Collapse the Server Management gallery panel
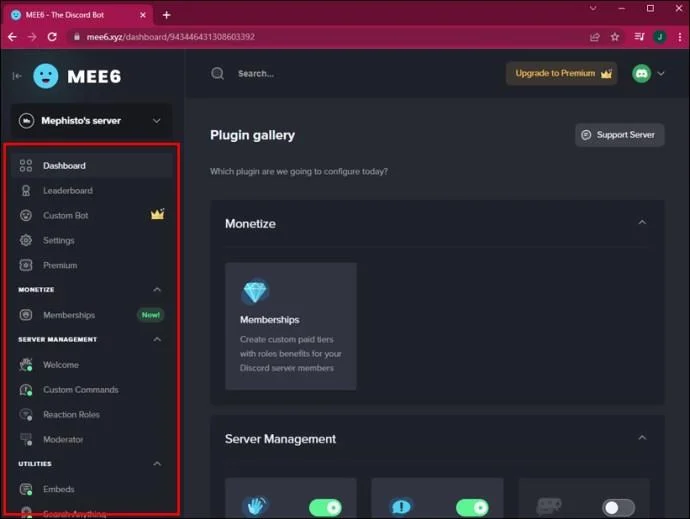This screenshot has height=519, width=690. point(642,438)
